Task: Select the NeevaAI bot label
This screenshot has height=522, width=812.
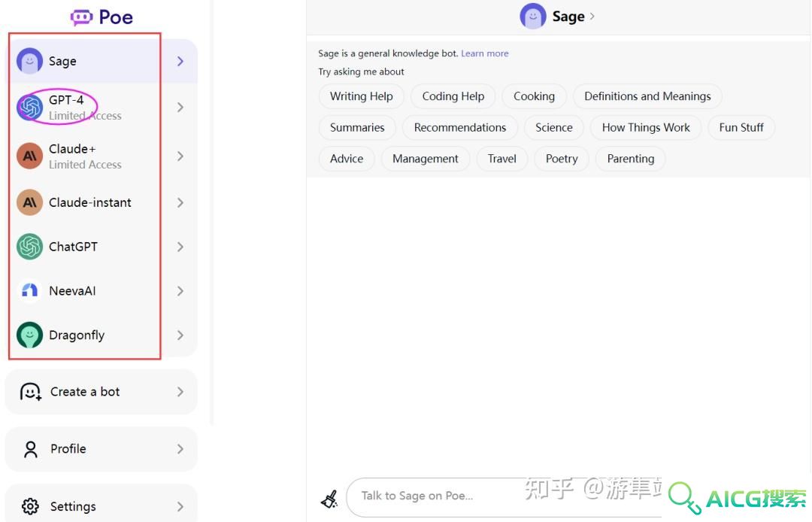Action: [72, 290]
